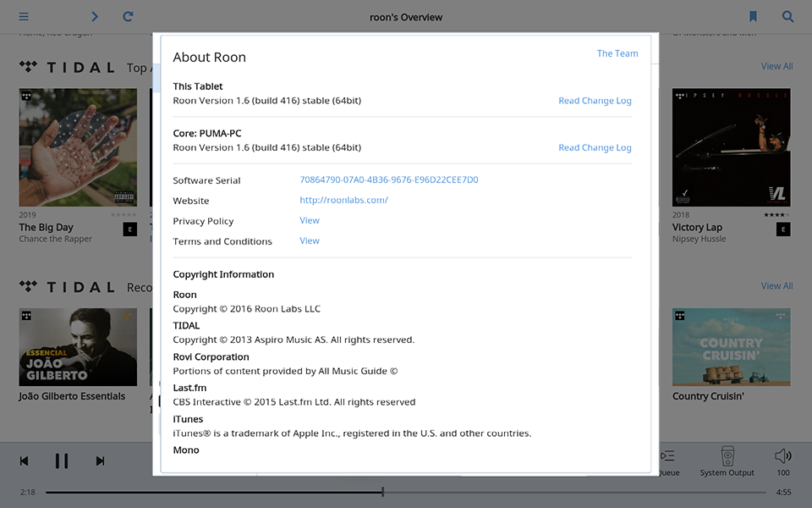
Task: Click the Rovi Corporation heading
Action: coord(211,356)
